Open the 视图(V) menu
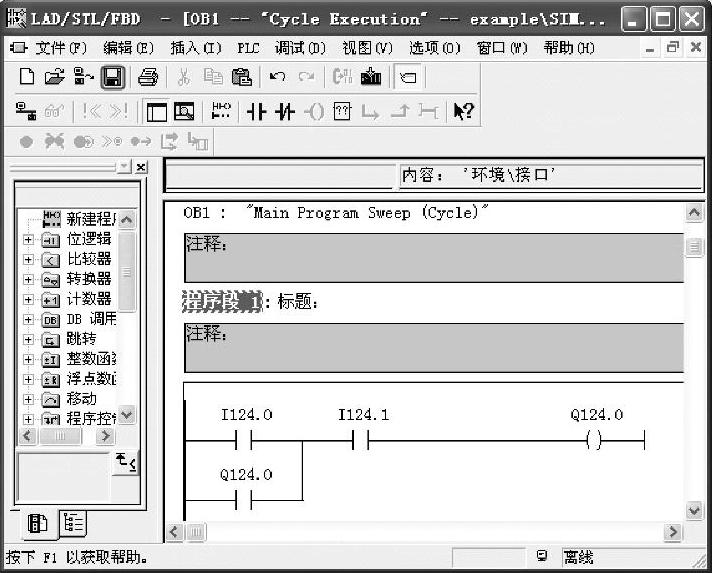 tap(367, 48)
